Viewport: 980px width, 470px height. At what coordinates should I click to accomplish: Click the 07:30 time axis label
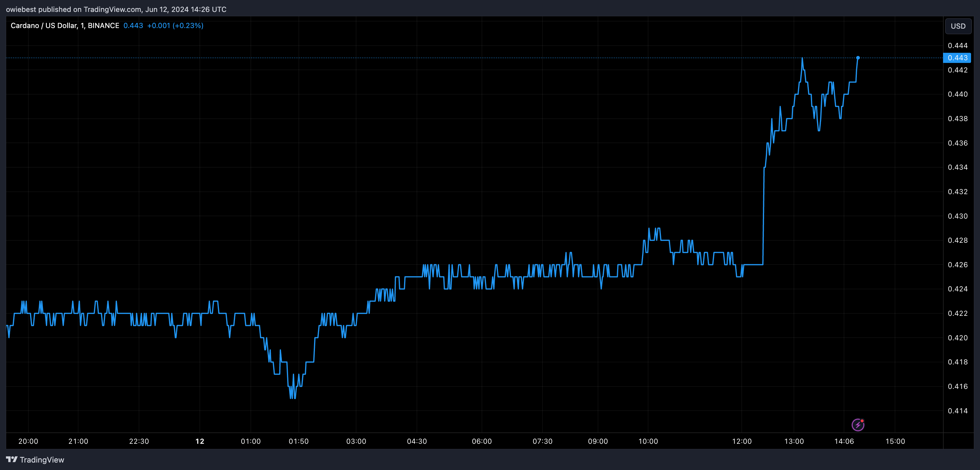click(x=542, y=441)
